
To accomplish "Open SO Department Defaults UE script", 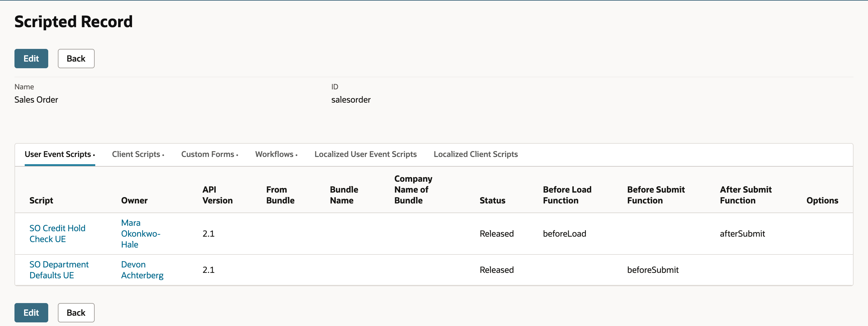I will click(59, 270).
